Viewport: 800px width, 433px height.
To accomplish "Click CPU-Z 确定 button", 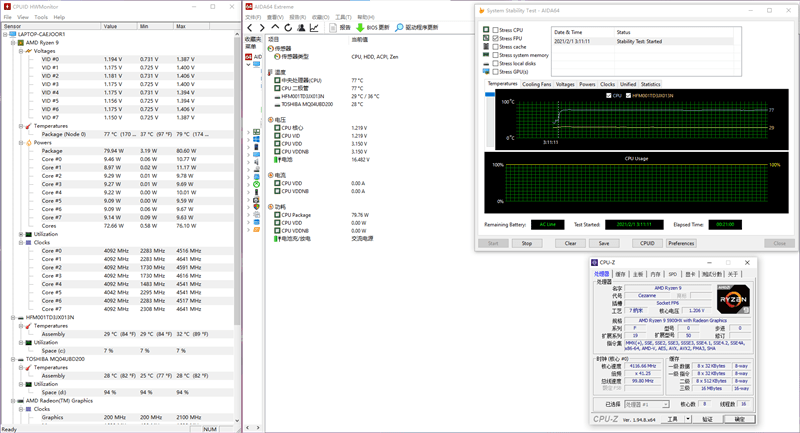I will (x=739, y=419).
